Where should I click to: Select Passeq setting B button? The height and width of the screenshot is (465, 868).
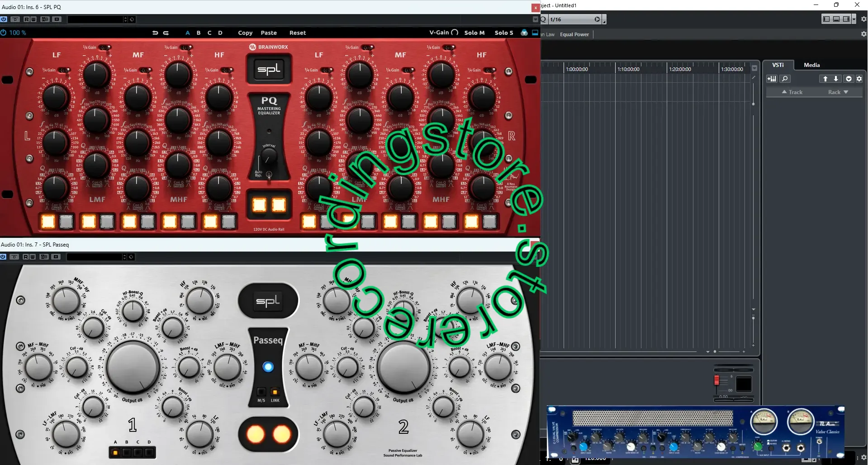click(x=127, y=452)
